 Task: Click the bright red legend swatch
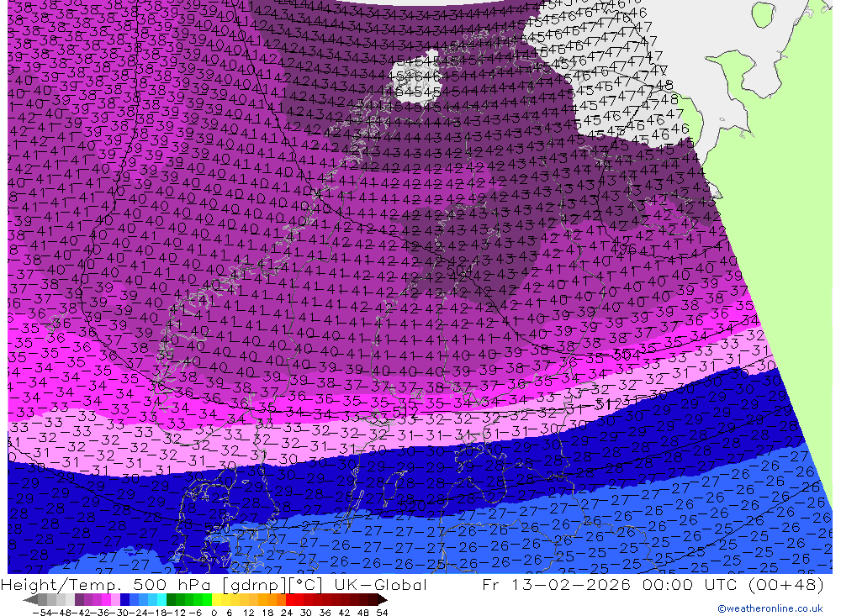point(289,599)
